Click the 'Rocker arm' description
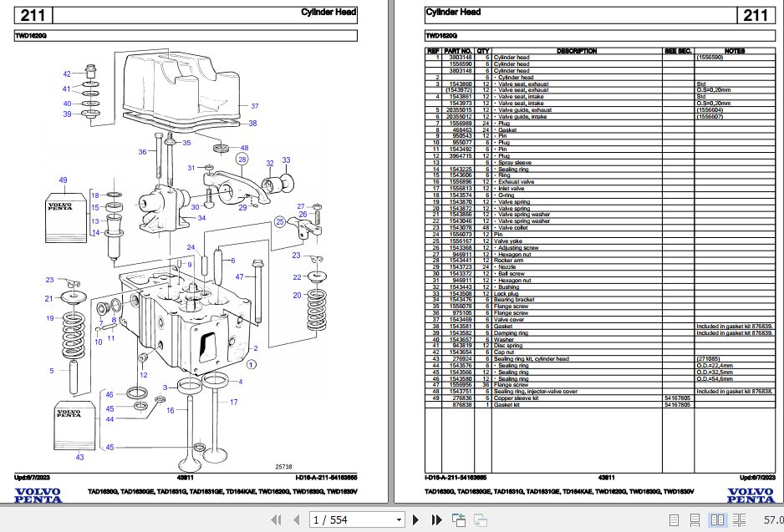This screenshot has width=784, height=532. [x=508, y=261]
